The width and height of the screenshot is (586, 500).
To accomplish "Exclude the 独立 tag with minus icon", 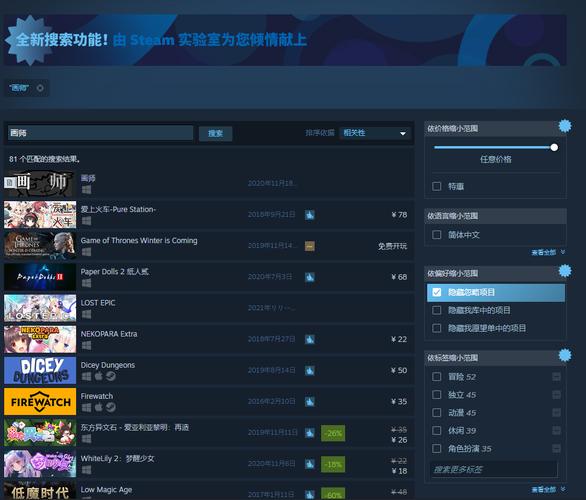I will [556, 395].
